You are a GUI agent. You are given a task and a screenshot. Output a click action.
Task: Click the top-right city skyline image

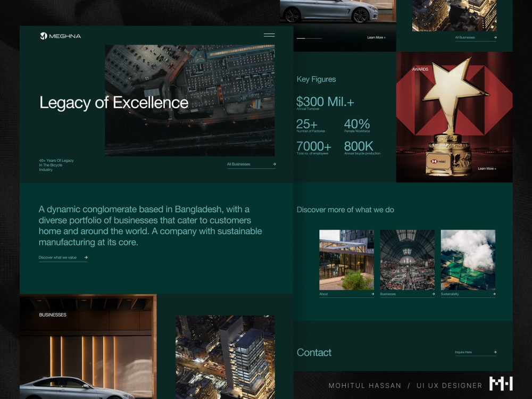point(454,15)
